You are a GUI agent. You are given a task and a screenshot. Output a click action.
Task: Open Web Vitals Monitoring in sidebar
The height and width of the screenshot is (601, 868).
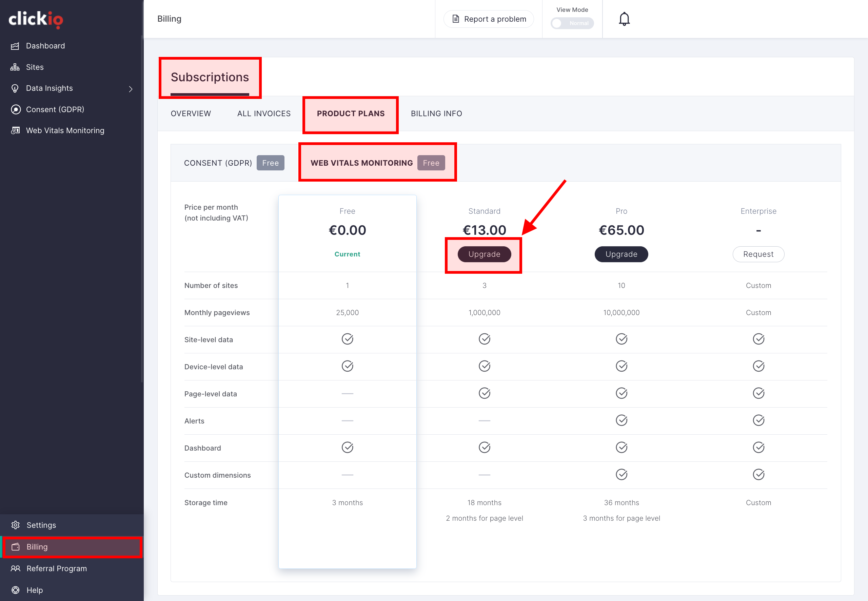pyautogui.click(x=65, y=130)
